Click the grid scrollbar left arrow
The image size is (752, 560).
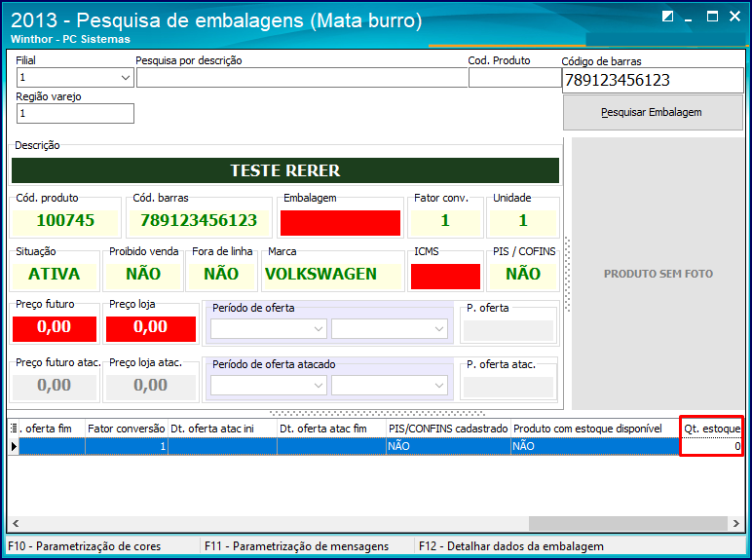[x=16, y=523]
